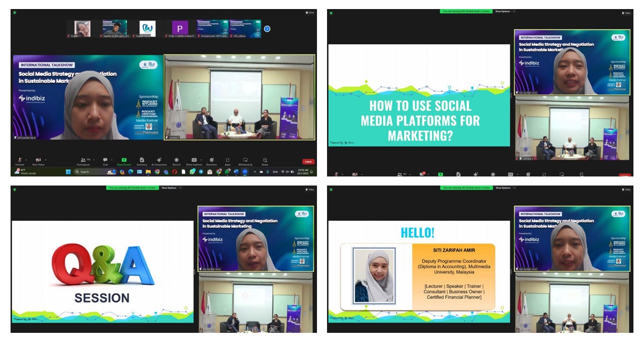Select speaker video beside the Q&A slide
The image size is (644, 362).
point(256,239)
